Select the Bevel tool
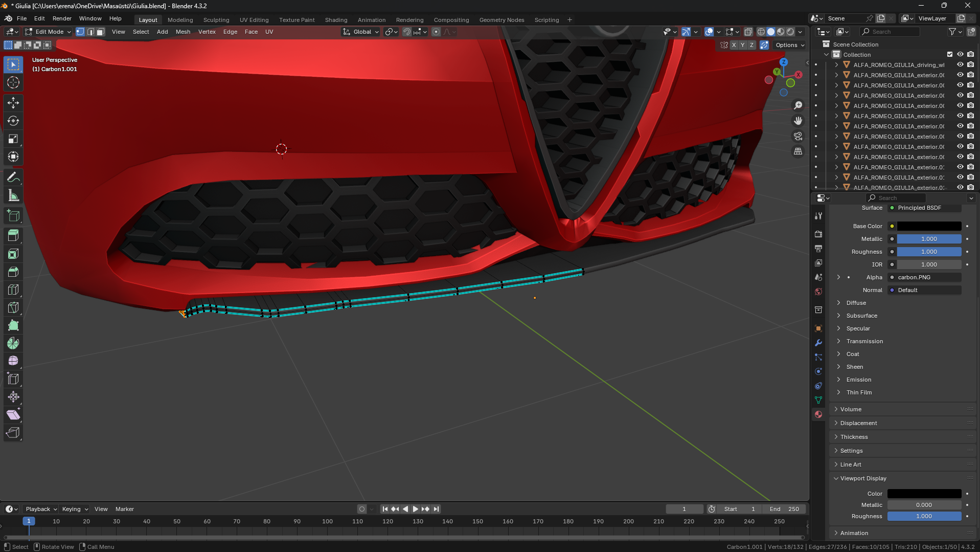 (13, 272)
